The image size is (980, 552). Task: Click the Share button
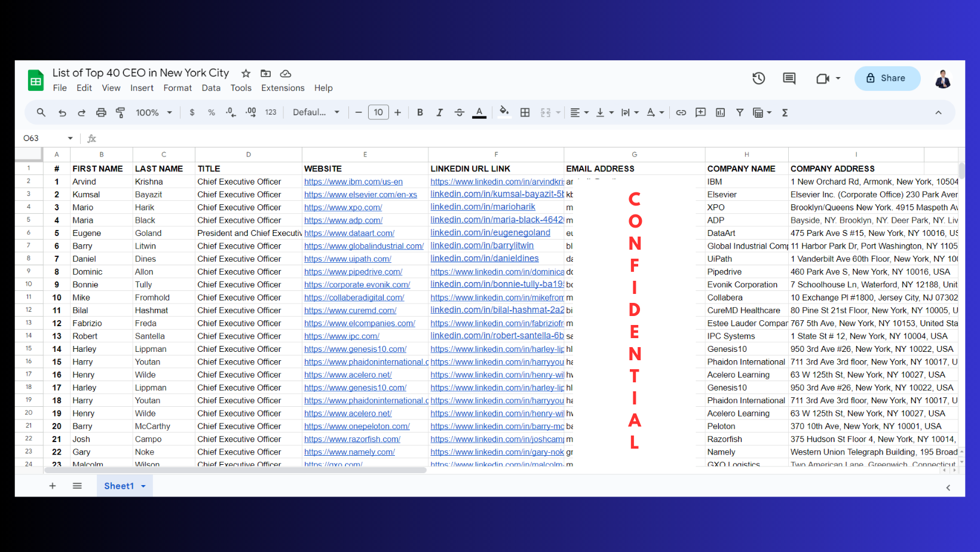887,78
